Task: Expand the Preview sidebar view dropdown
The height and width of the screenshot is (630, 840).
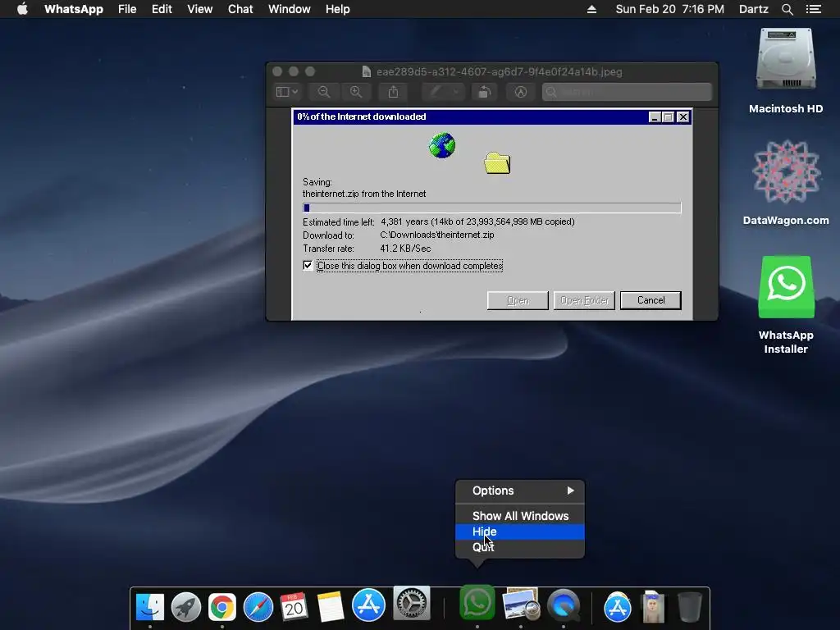Action: [x=287, y=92]
